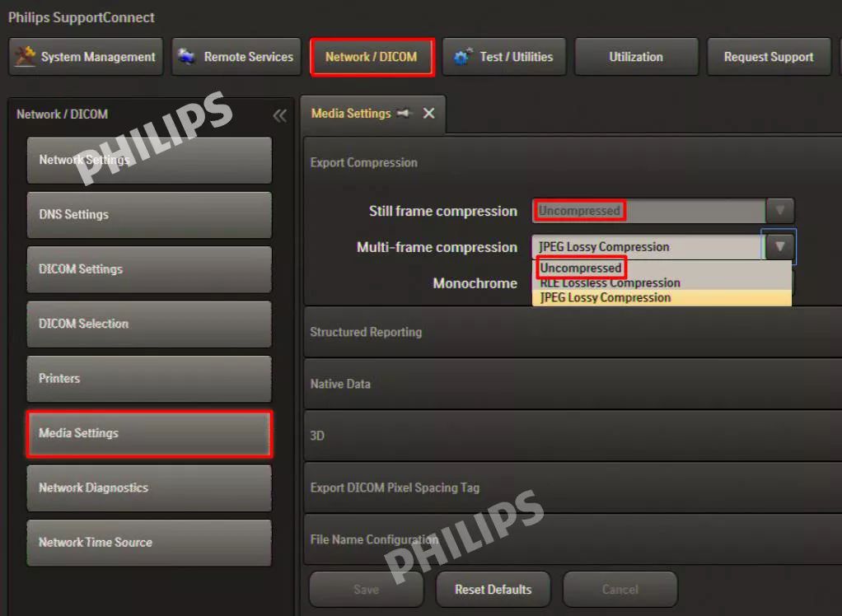
Task: Open the Utilization section
Action: [636, 56]
